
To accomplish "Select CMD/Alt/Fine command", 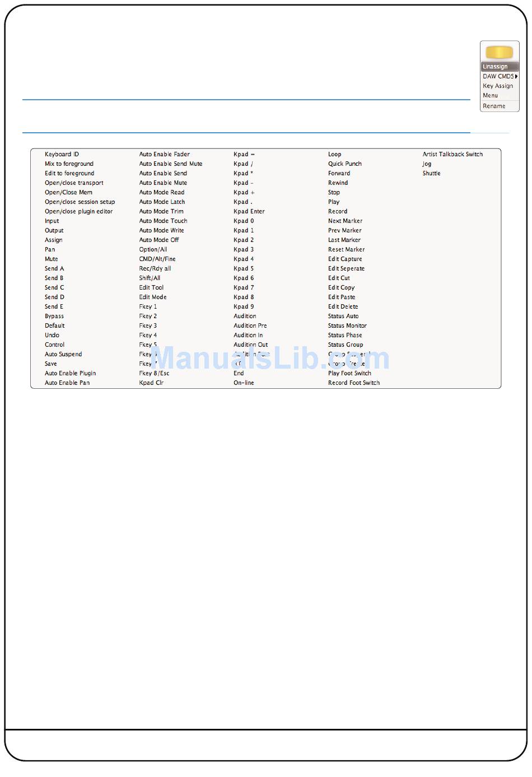I will click(157, 259).
